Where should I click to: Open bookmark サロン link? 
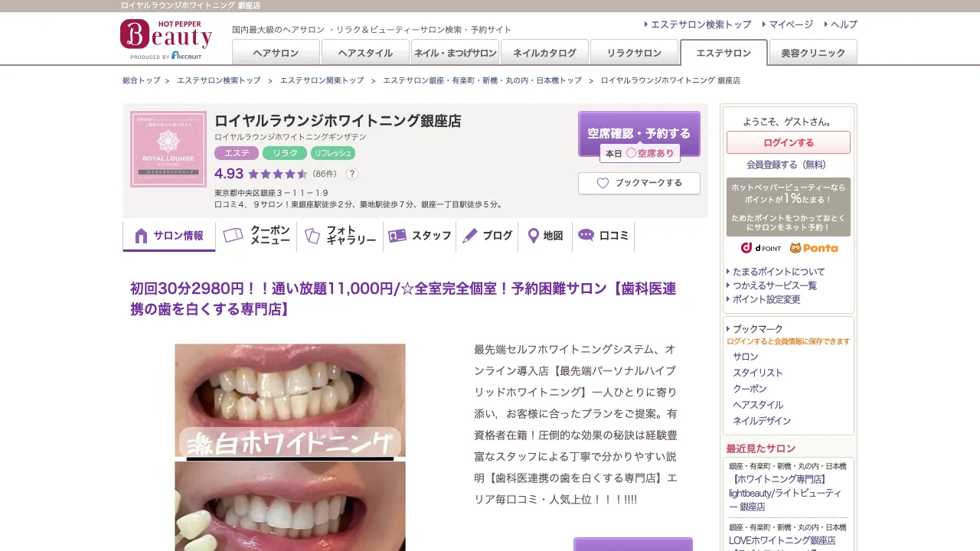746,357
